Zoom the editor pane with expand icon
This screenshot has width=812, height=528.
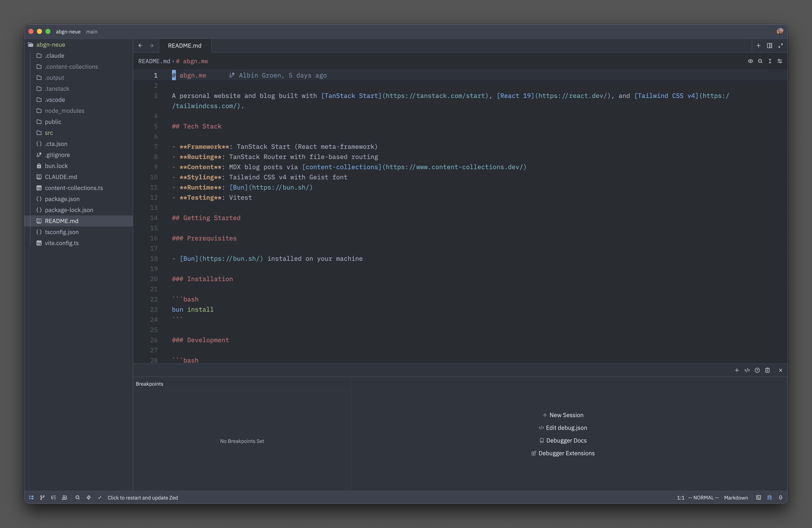click(780, 45)
